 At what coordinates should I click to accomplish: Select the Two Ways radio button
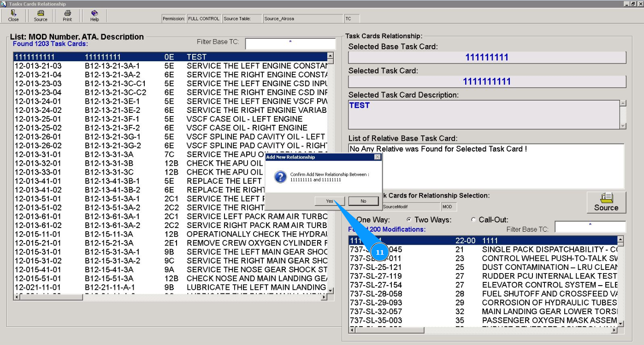[409, 220]
